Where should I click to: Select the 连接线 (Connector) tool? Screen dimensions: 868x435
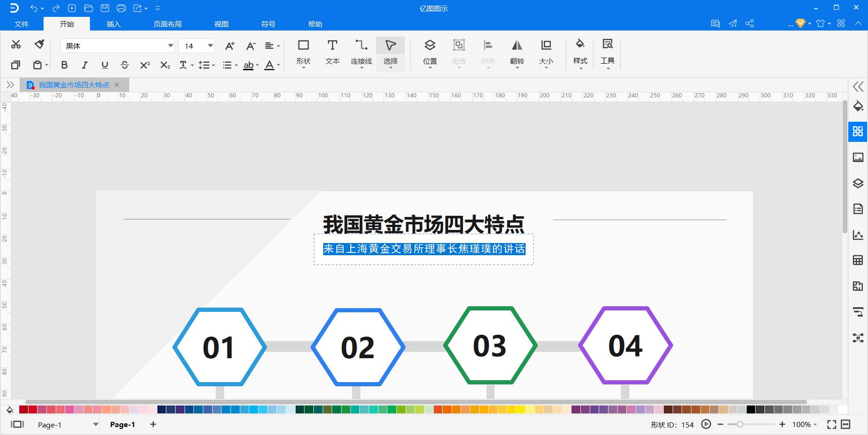tap(361, 51)
